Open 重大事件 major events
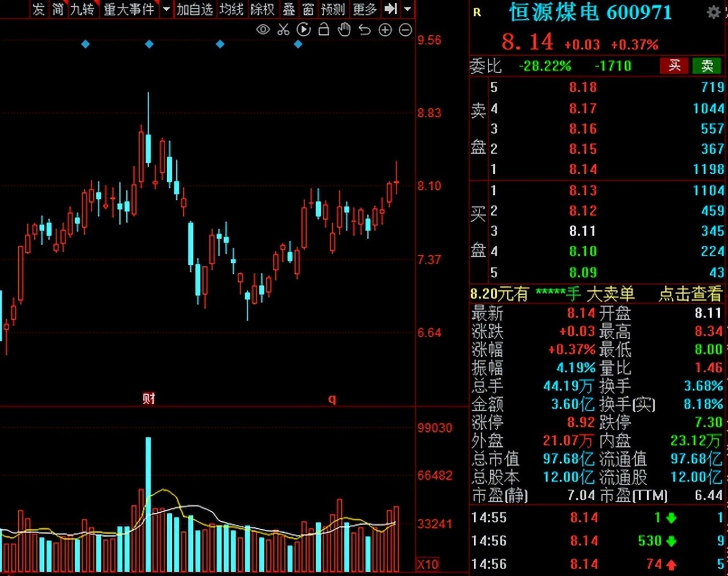728x576 pixels. coord(129,9)
